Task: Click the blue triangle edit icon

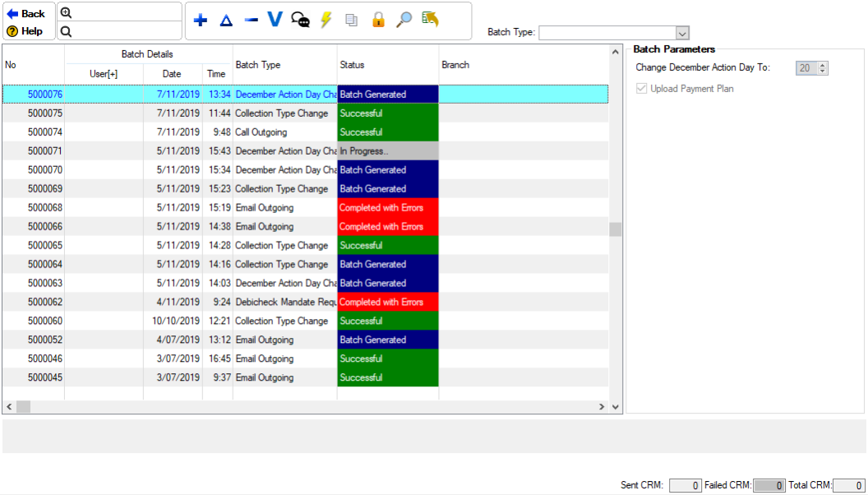Action: pos(226,21)
